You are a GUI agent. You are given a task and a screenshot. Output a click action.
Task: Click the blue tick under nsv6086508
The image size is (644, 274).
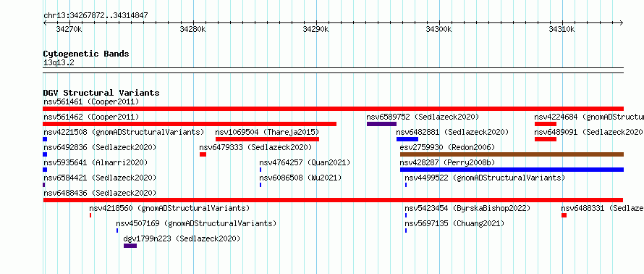pos(260,185)
